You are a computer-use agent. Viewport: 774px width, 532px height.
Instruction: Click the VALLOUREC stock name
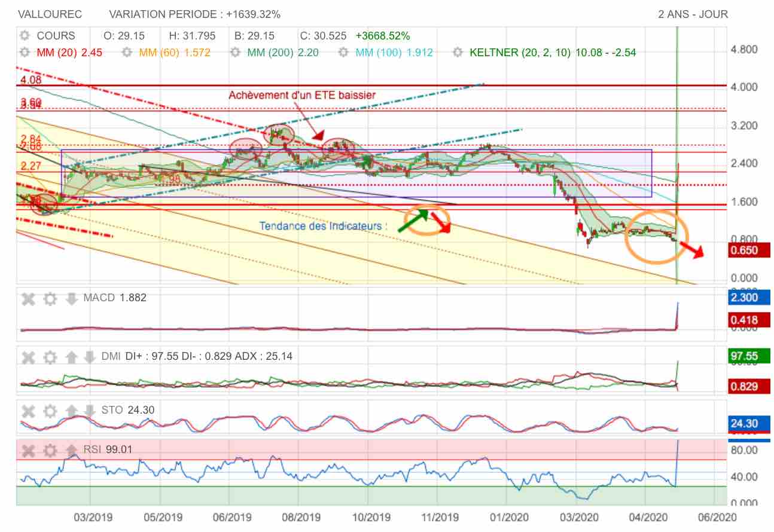[x=50, y=14]
